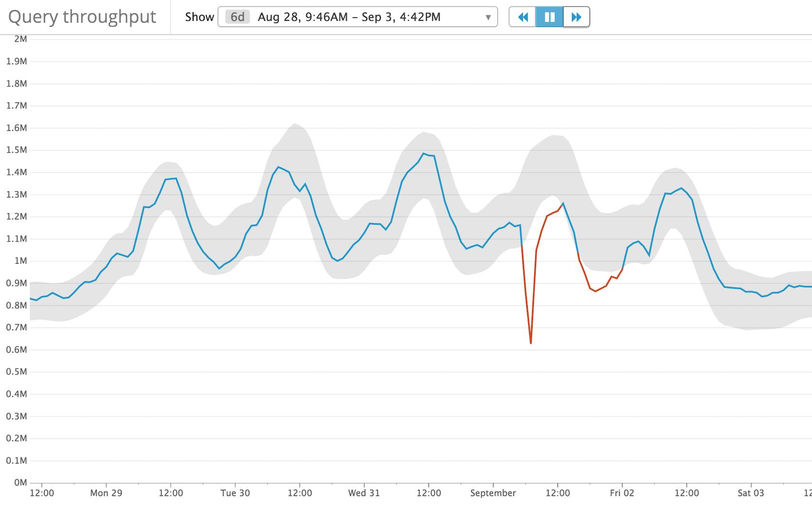Click the rewind time range button
This screenshot has height=508, width=812.
(522, 17)
